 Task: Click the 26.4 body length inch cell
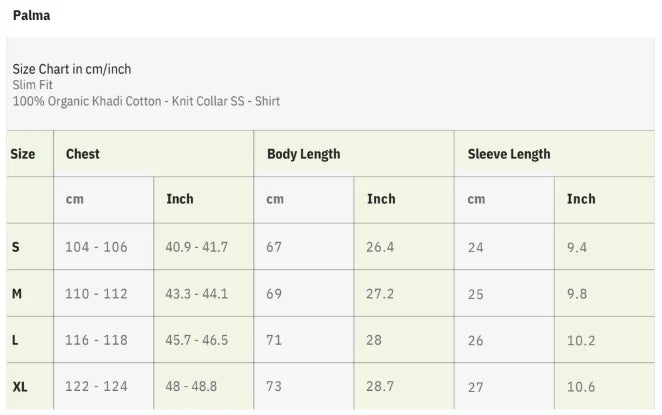[x=380, y=247]
